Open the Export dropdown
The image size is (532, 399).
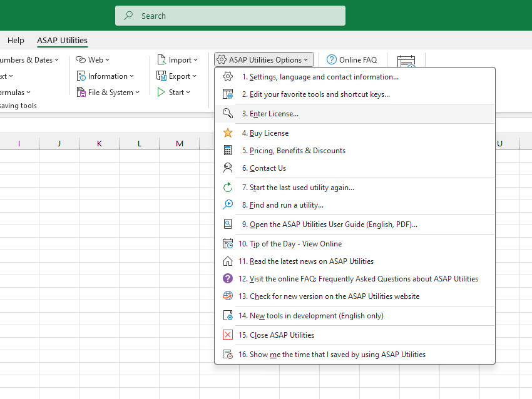[x=176, y=76]
